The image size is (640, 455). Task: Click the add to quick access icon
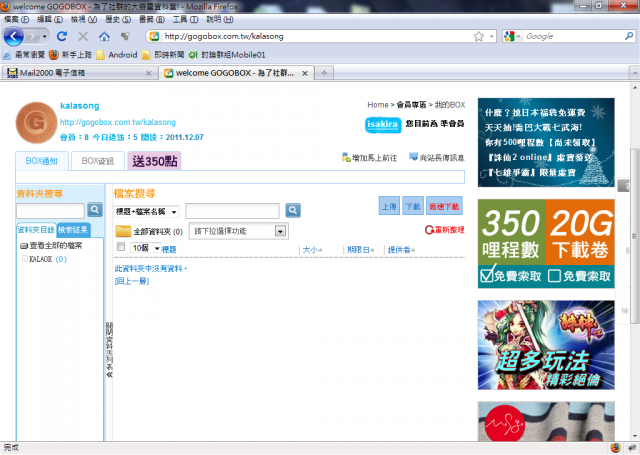[x=346, y=157]
